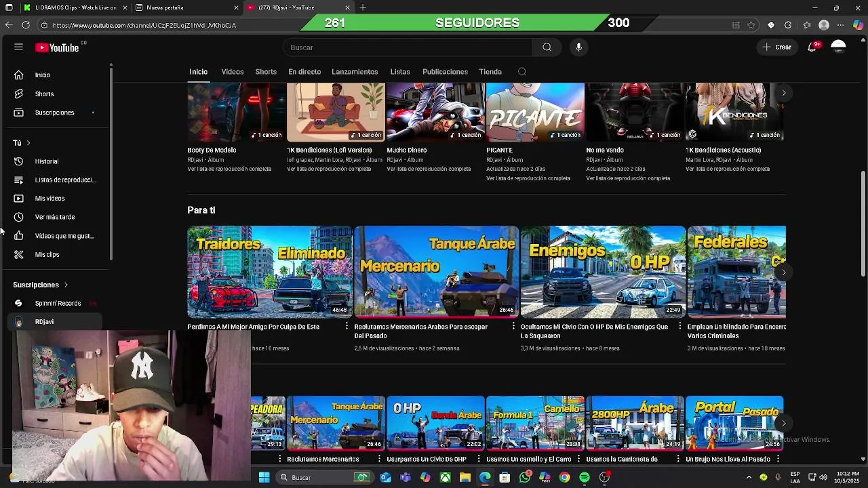Open the Booty De Modelo album title
This screenshot has width=868, height=488.
pyautogui.click(x=212, y=150)
